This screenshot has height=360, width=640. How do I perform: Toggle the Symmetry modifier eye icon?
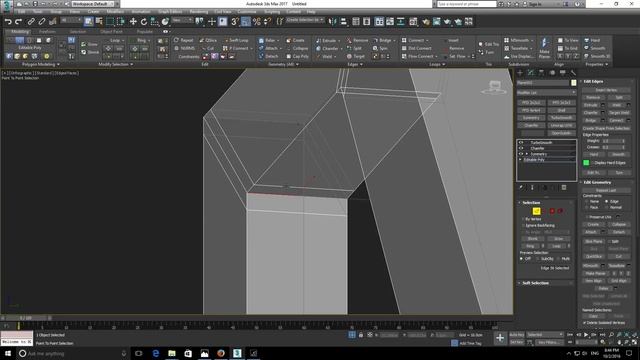521,154
